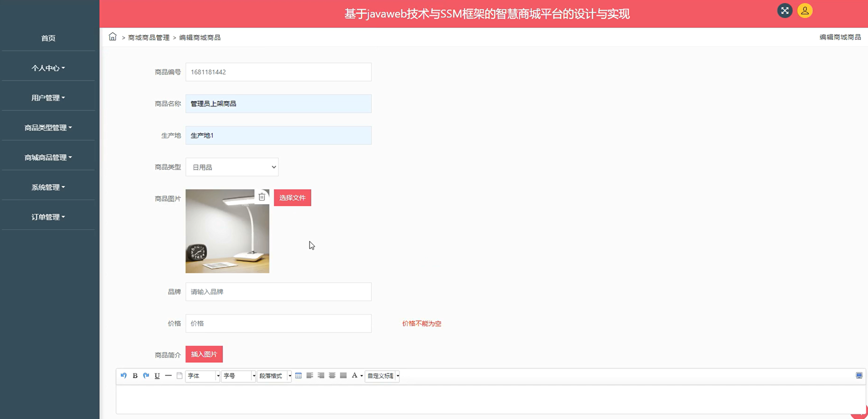Open the user avatar icon in header
The width and height of the screenshot is (868, 419).
point(805,11)
